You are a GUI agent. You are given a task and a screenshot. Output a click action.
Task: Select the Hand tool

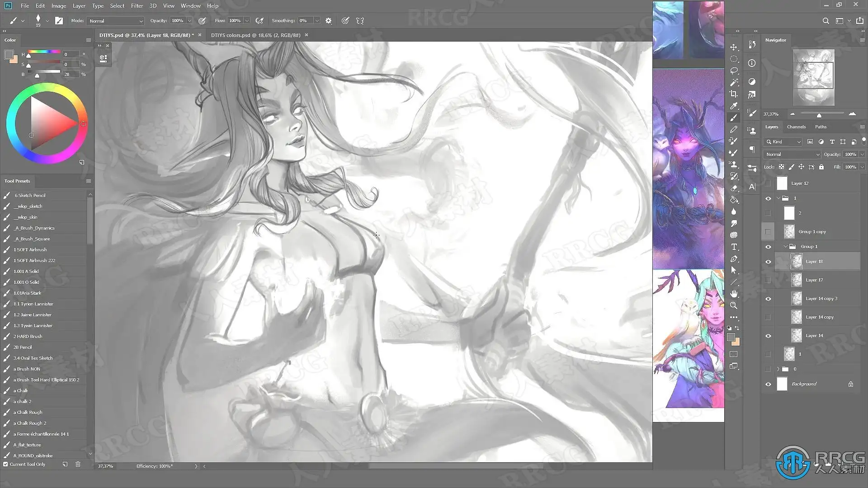pyautogui.click(x=734, y=294)
